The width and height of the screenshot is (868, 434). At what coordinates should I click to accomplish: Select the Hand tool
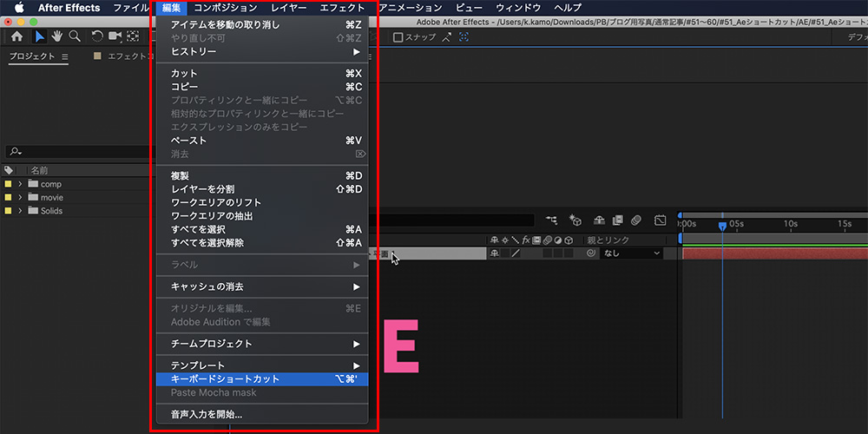coord(57,36)
